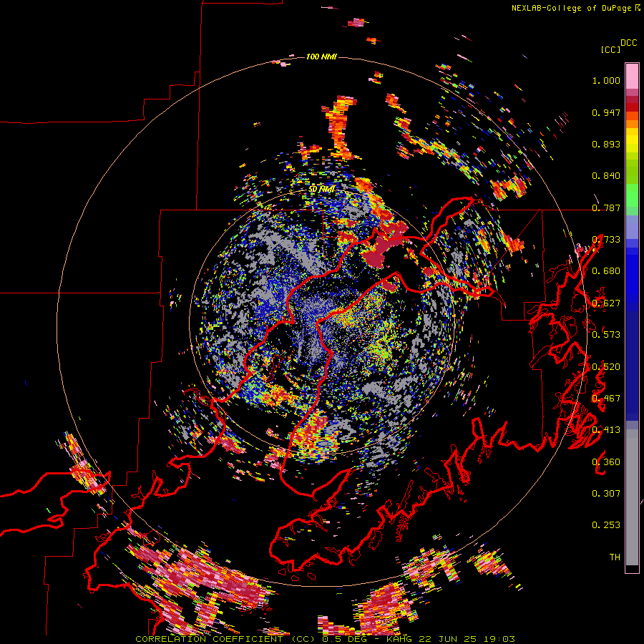Click the 0.253 legend value
This screenshot has width=644, height=644.
click(x=606, y=525)
